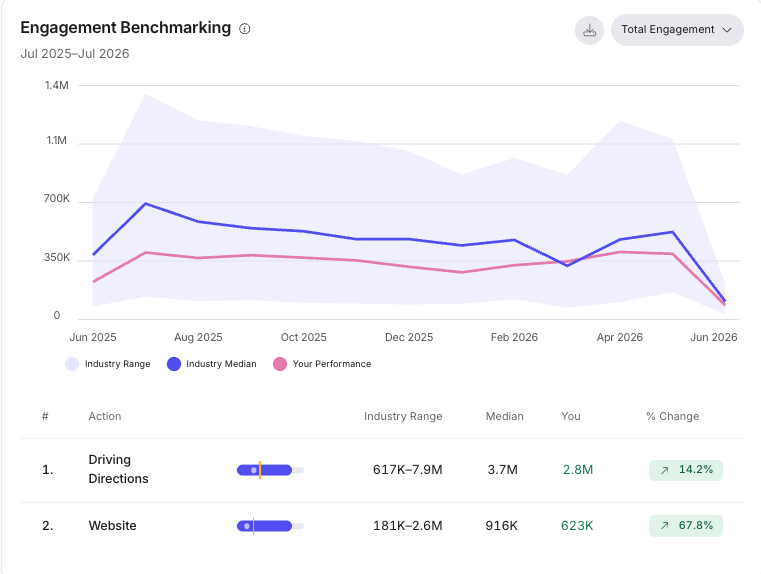761x574 pixels.
Task: Click the Industry Median blue legend swatch
Action: pos(174,364)
